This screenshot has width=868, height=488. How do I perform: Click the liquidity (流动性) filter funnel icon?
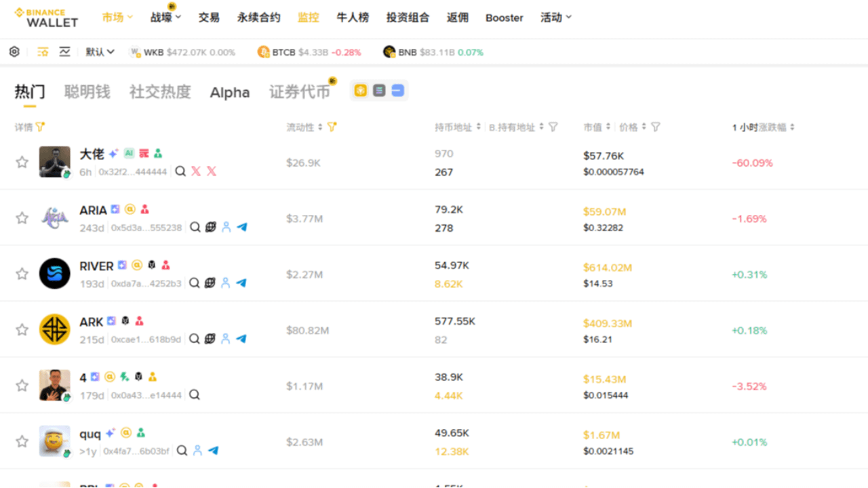(332, 127)
